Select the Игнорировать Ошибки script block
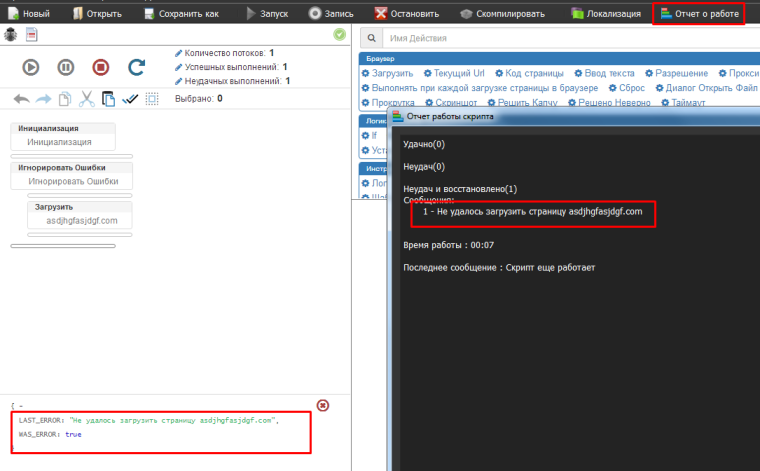The image size is (760, 471). pos(74,175)
